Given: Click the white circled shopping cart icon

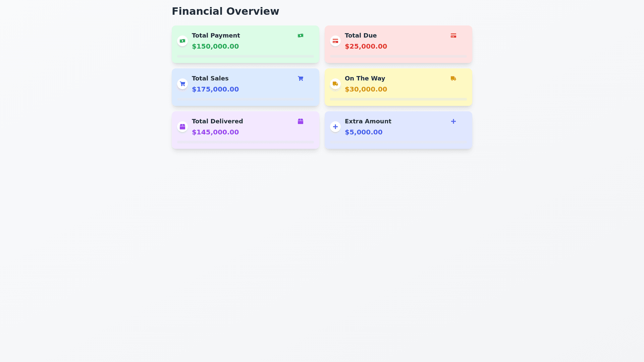Looking at the screenshot, I should click(x=182, y=84).
